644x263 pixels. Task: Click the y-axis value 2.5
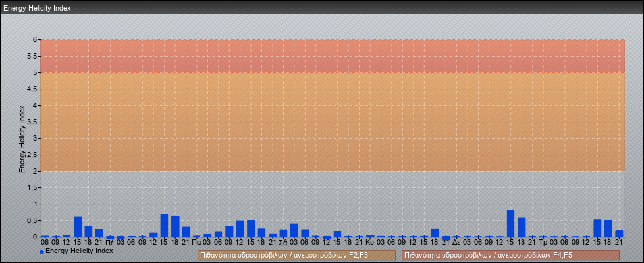32,155
